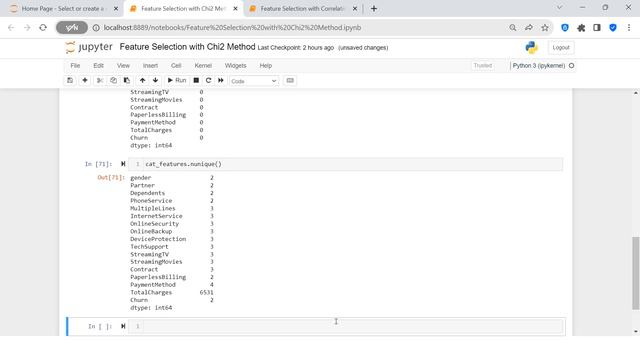Click the blue shield check extension icon
Image resolution: width=640 pixels, height=360 pixels.
(613, 28)
